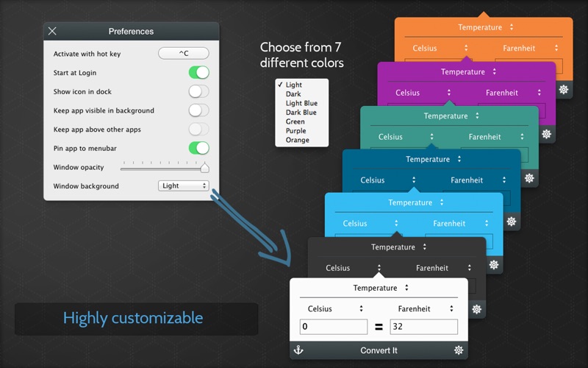Viewport: 588px width, 368px height.
Task: Click gear icon on the dark blue window
Action: pyautogui.click(x=511, y=221)
